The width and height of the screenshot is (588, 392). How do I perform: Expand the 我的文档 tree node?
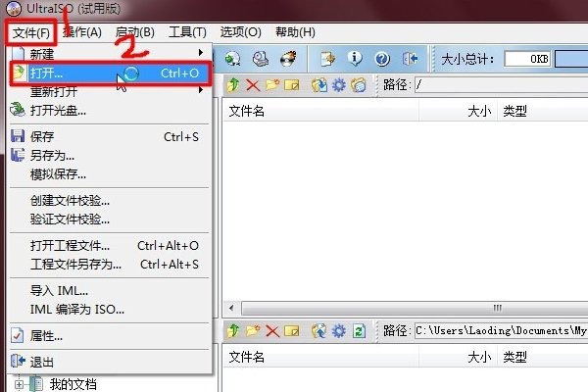click(20, 384)
